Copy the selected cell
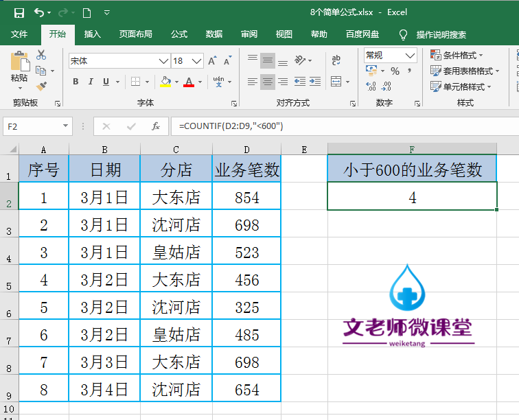 pyautogui.click(x=41, y=71)
